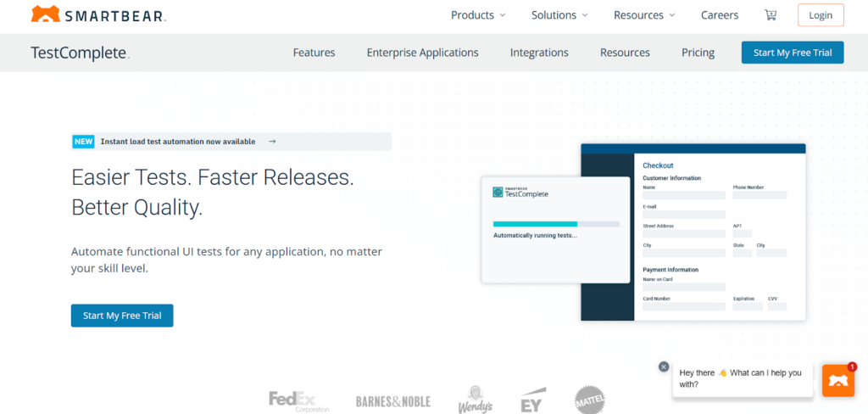Click the Wendy's logo
This screenshot has height=414, width=868.
click(x=475, y=400)
